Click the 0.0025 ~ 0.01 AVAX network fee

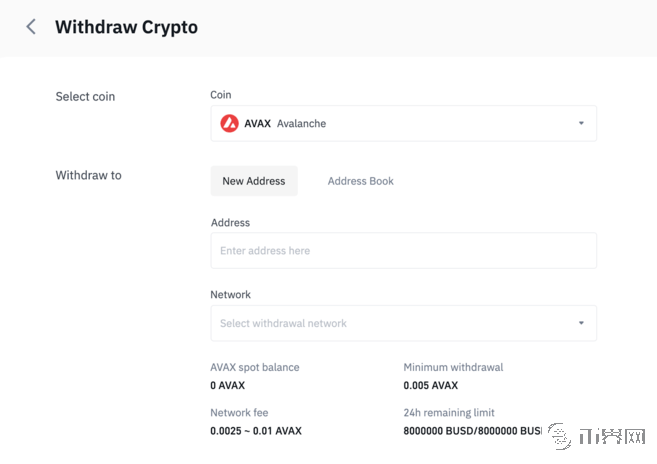[255, 431]
